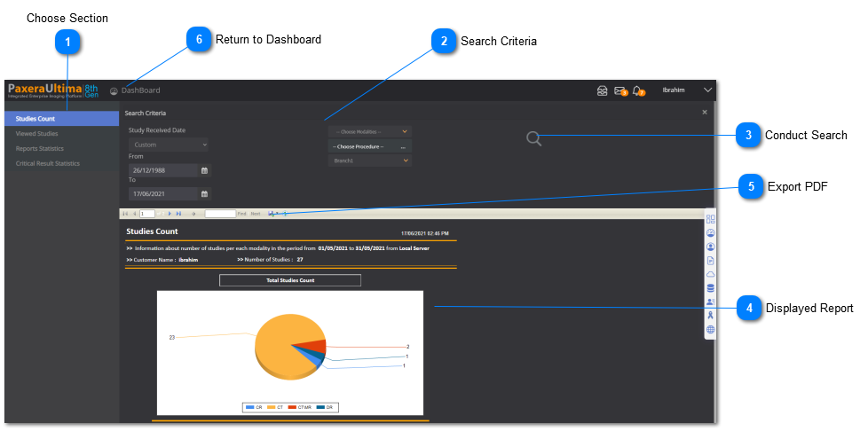The image size is (868, 431).
Task: Jump to last page of the report
Action: point(178,214)
